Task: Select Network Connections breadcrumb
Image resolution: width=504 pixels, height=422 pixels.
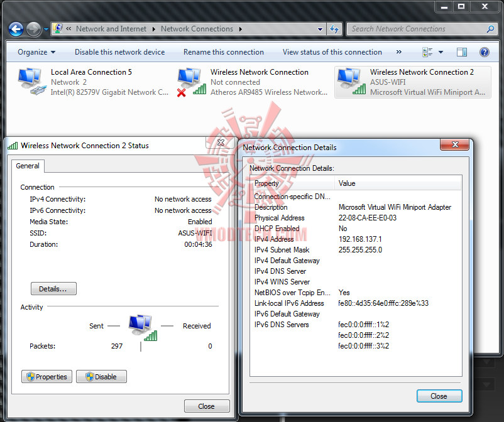Action: click(197, 29)
